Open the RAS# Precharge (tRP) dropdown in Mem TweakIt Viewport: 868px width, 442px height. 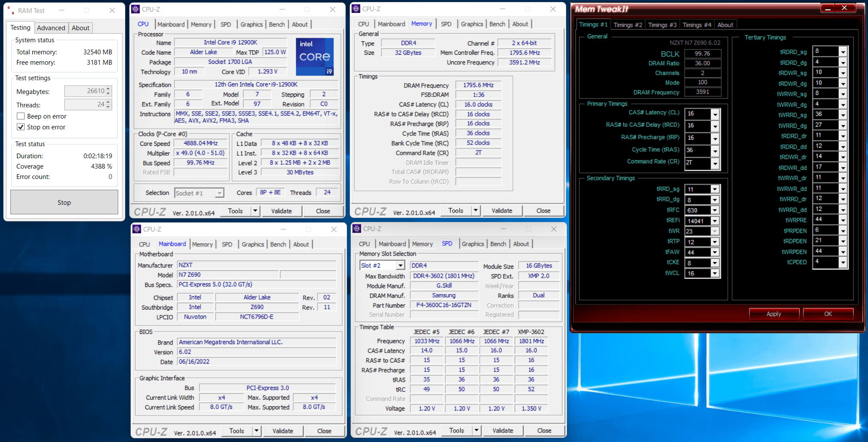click(715, 138)
